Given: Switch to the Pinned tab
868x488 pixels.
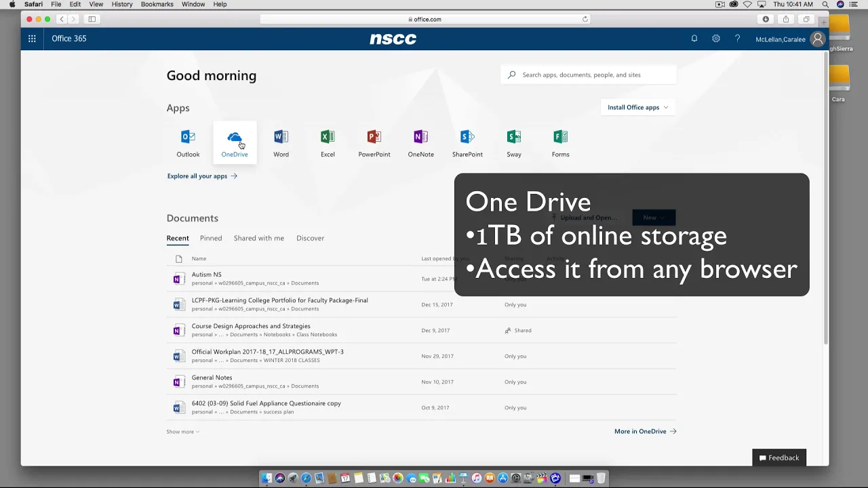Looking at the screenshot, I should tap(211, 238).
